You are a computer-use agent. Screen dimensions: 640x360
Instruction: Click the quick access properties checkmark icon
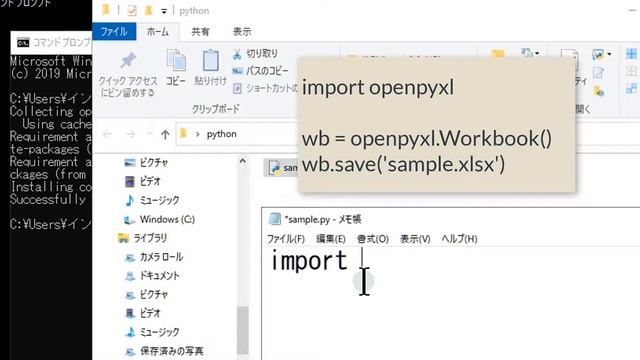coord(132,11)
